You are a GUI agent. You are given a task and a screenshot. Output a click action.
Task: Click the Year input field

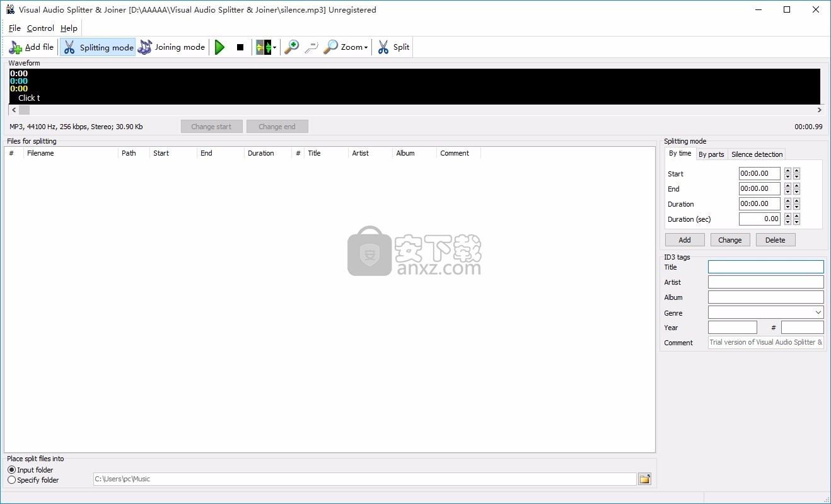732,328
